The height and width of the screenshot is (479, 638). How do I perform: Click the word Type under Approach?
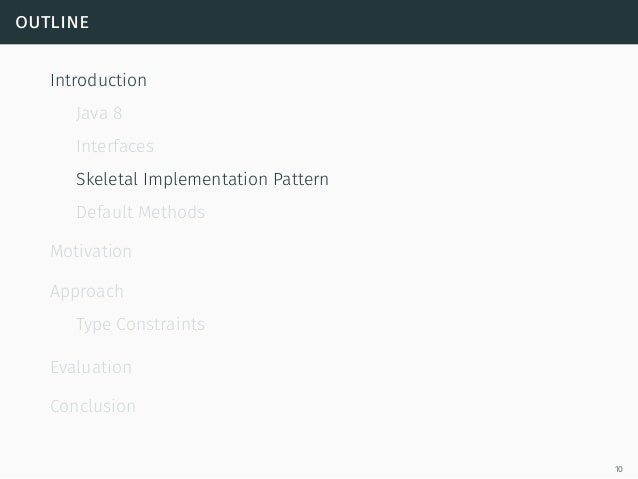click(94, 325)
